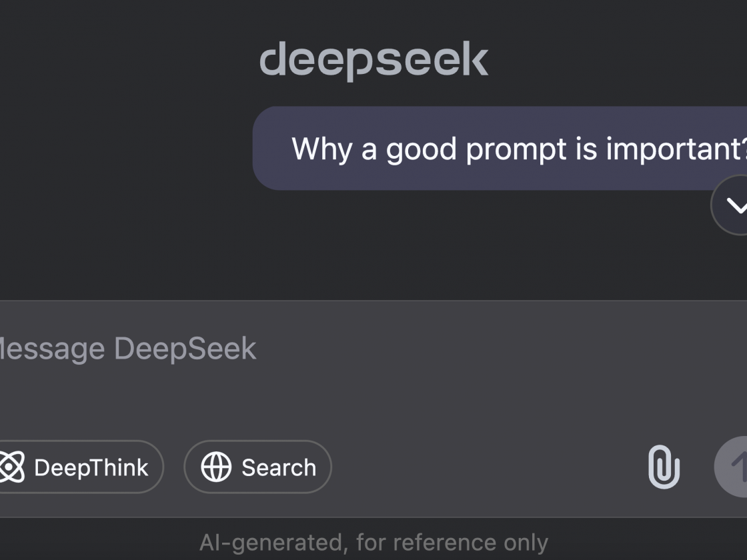Toggle the web Search option on
747x560 pixels.
pyautogui.click(x=257, y=467)
